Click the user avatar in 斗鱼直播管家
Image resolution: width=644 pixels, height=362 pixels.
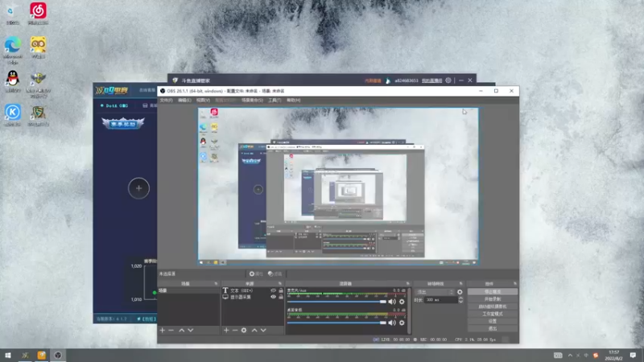click(x=388, y=80)
